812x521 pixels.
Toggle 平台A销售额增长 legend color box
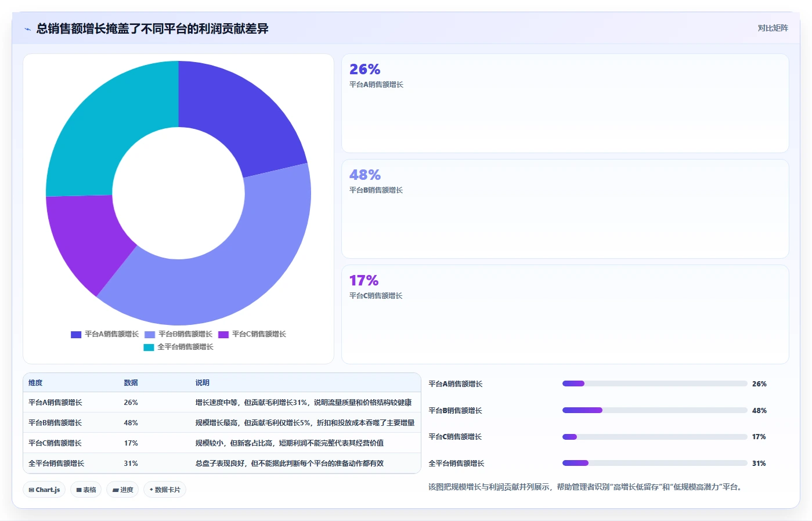76,334
